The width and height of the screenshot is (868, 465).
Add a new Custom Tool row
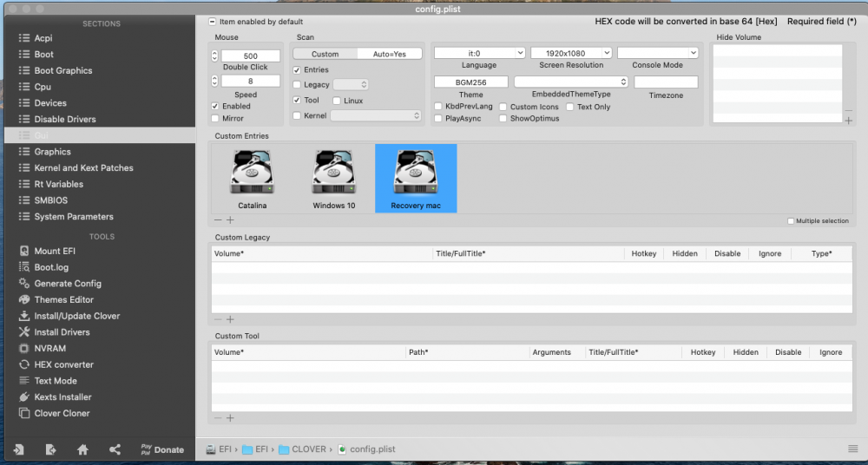click(230, 418)
